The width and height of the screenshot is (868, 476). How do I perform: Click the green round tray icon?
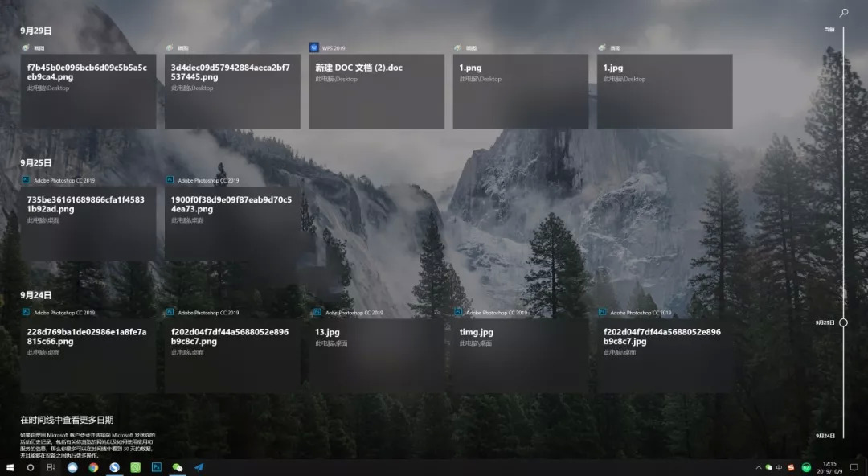coord(807,468)
